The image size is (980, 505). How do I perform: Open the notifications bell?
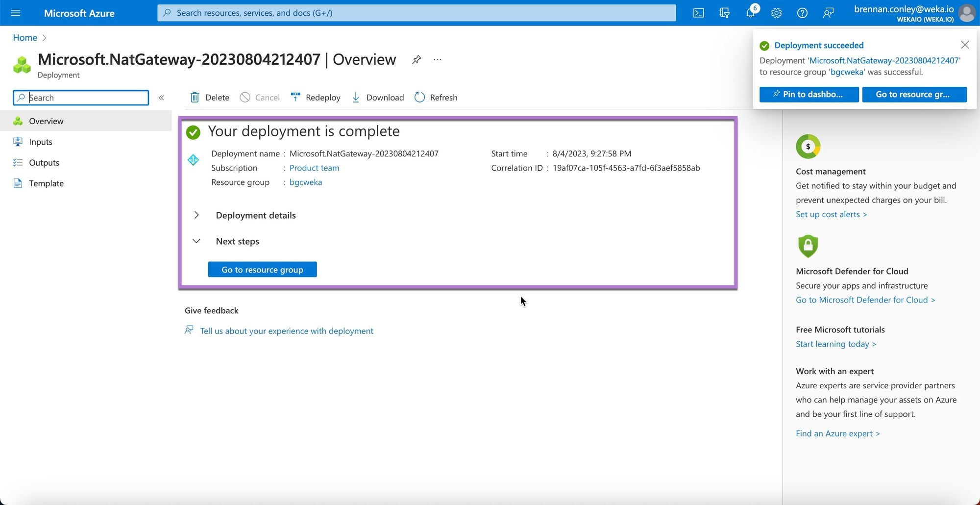[x=750, y=13]
